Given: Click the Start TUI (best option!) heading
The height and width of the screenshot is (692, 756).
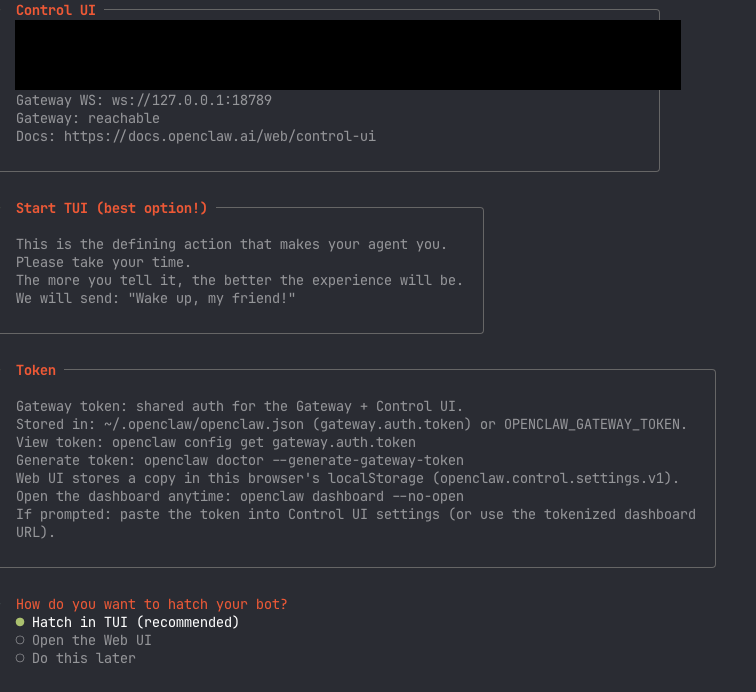Looking at the screenshot, I should point(111,208).
